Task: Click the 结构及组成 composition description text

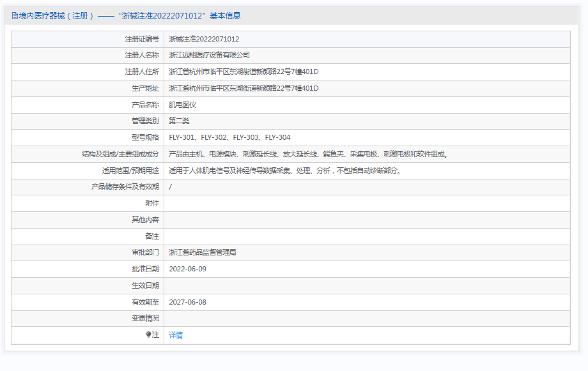Action: [309, 154]
